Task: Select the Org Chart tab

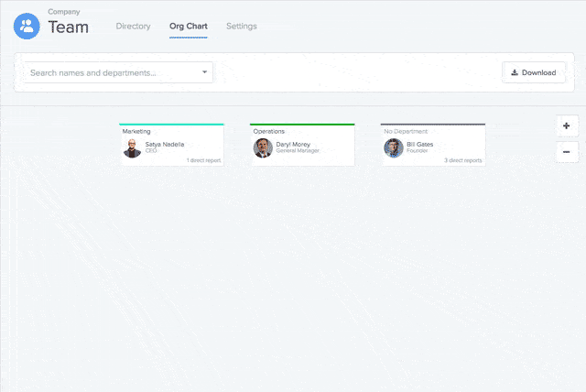Action: tap(188, 27)
